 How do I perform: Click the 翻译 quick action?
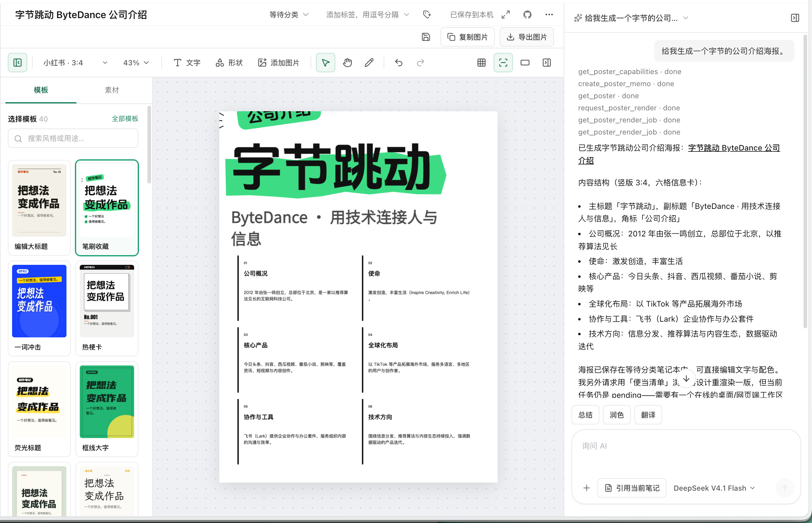tap(648, 414)
